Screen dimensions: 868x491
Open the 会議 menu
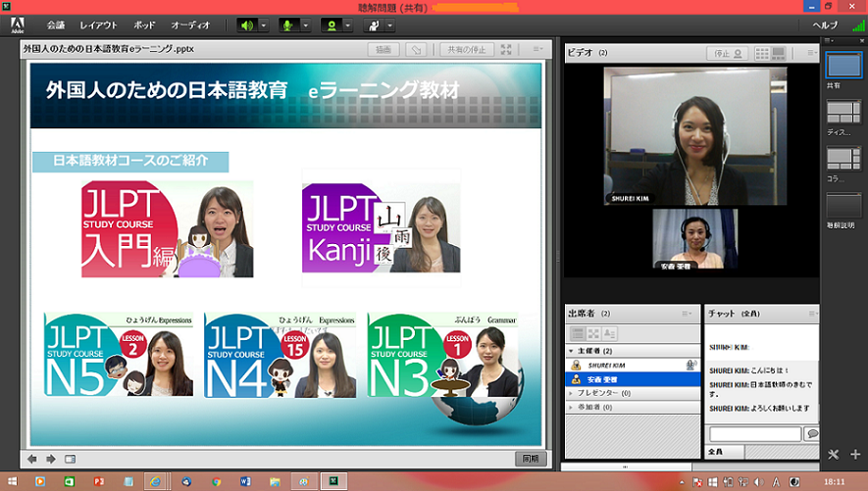click(56, 25)
